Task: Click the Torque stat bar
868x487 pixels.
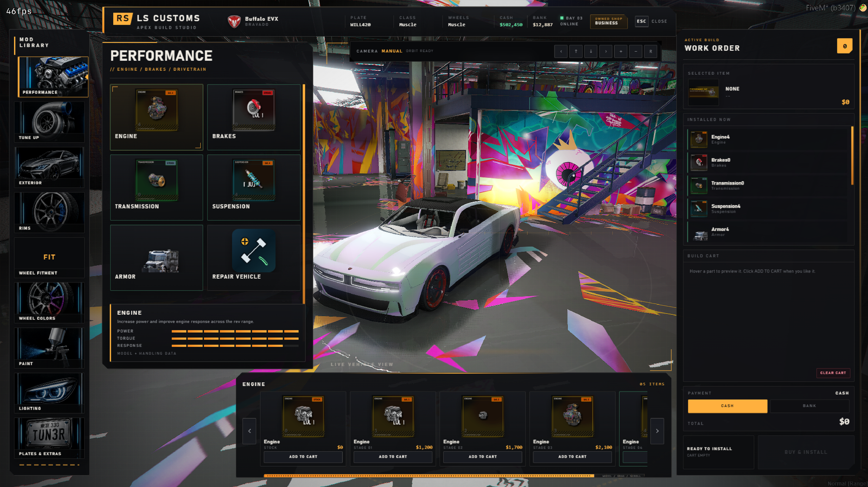Action: 235,338
